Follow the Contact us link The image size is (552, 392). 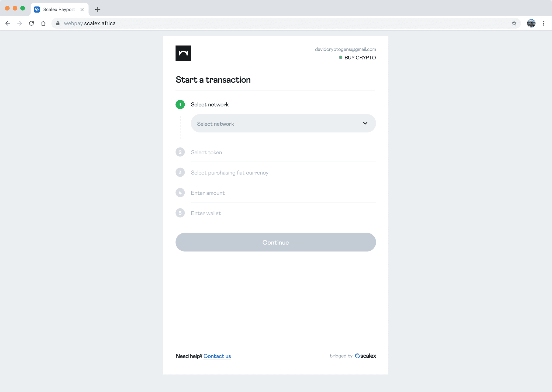pyautogui.click(x=217, y=356)
